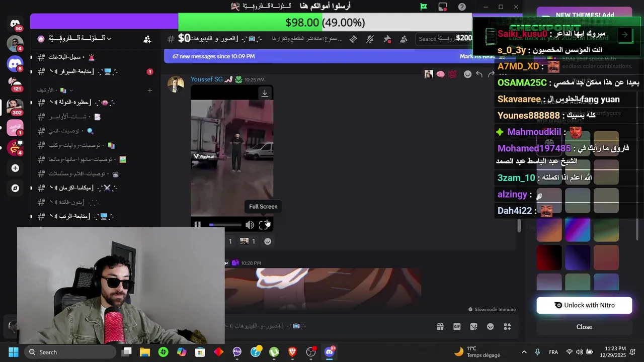644x362 pixels.
Task: Add the 100 emoji quick reaction
Action: point(452,74)
